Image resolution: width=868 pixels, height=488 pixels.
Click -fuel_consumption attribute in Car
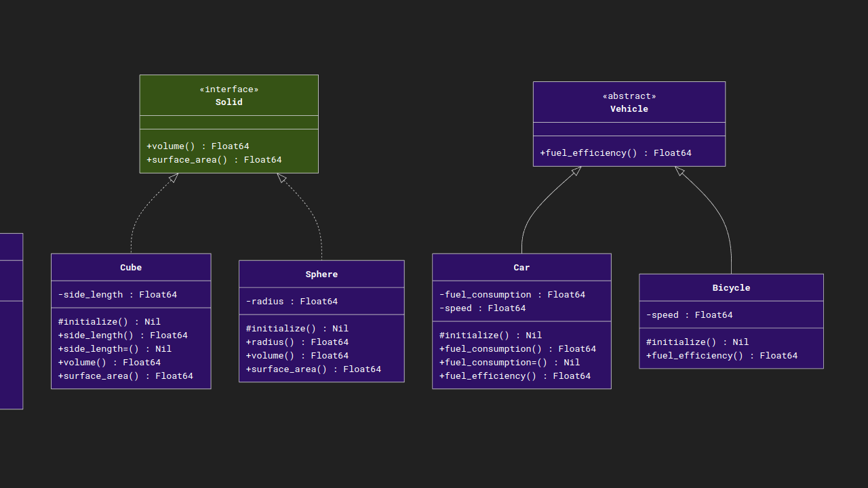(x=512, y=295)
